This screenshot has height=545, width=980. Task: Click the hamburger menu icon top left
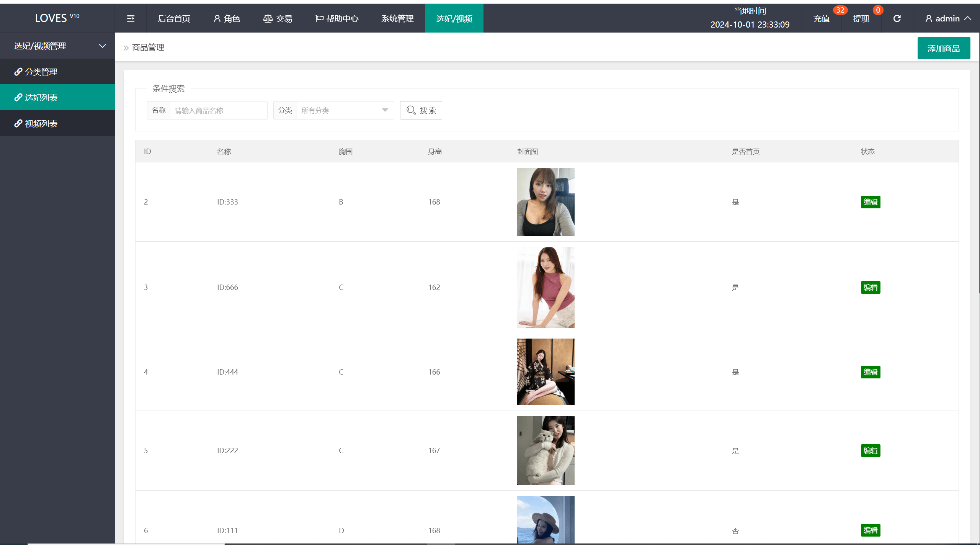click(x=130, y=18)
